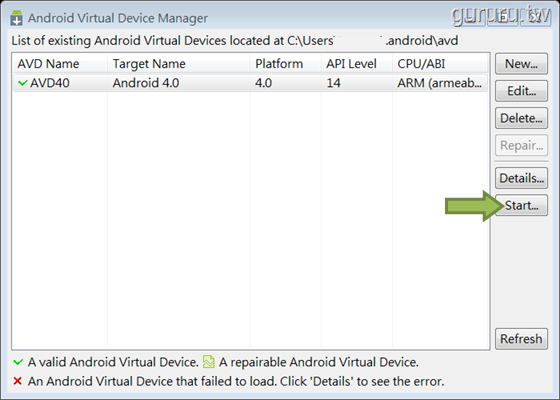This screenshot has width=560, height=400.
Task: Click the green checkmark beside AVD40
Action: coord(22,83)
